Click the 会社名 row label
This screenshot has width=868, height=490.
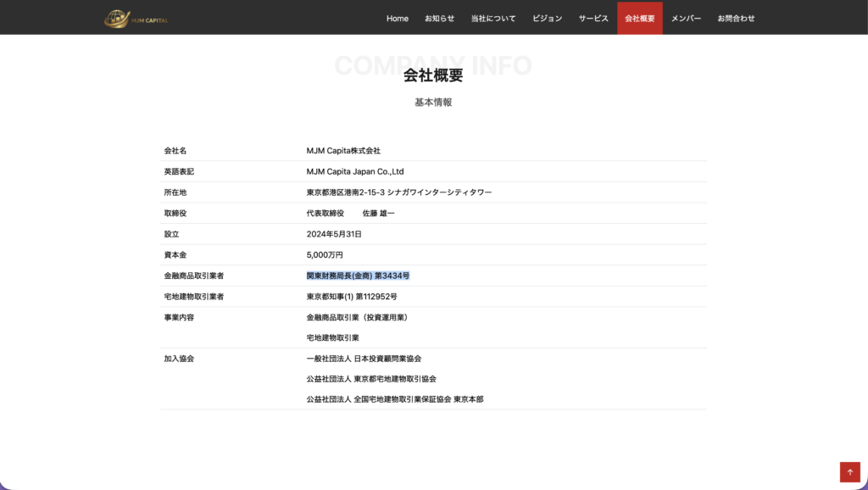[175, 151]
